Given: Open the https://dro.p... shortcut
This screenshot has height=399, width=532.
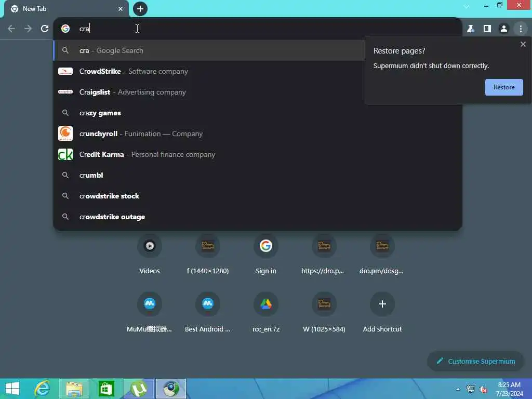Looking at the screenshot, I should 324,254.
